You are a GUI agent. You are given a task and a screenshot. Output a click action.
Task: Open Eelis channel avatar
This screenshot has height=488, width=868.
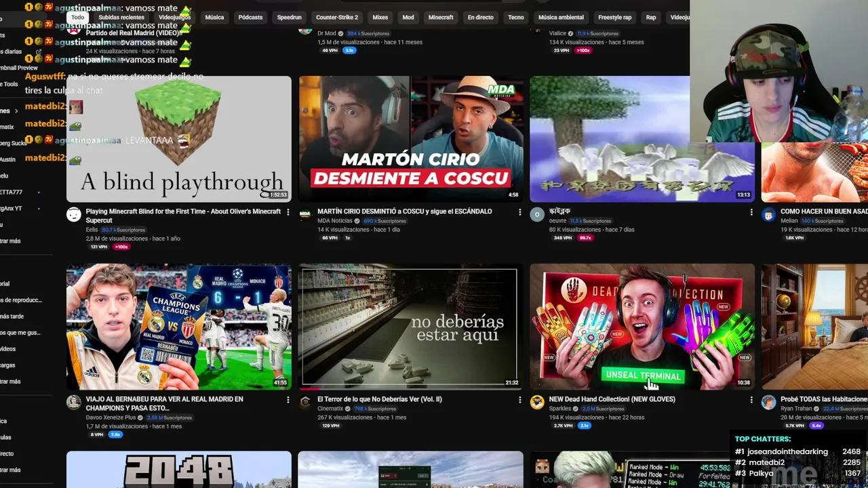point(74,215)
